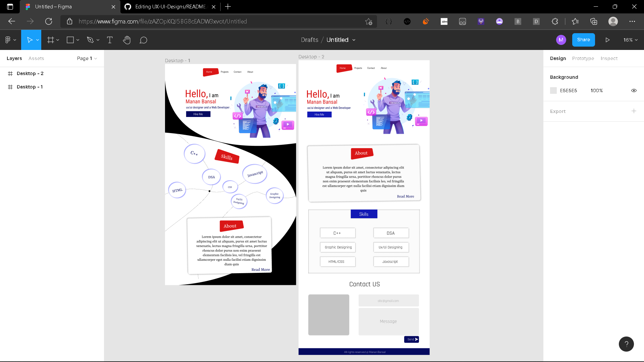This screenshot has width=644, height=362.
Task: Select the Rectangle shape tool
Action: coord(70,40)
